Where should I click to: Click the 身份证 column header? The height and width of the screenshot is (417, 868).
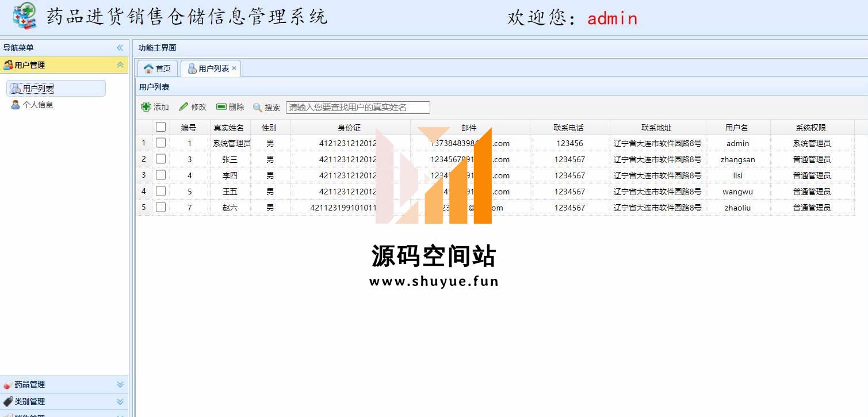[350, 128]
